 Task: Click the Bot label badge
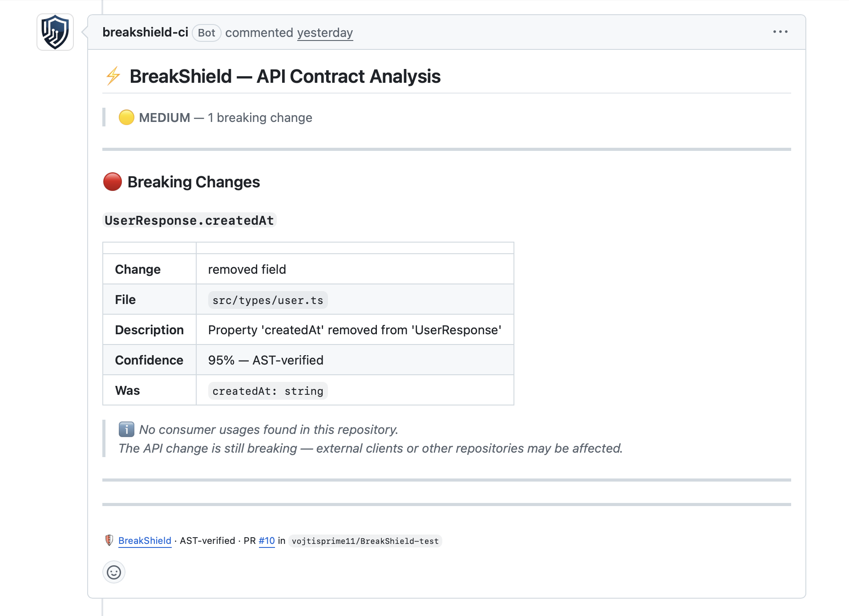tap(206, 33)
